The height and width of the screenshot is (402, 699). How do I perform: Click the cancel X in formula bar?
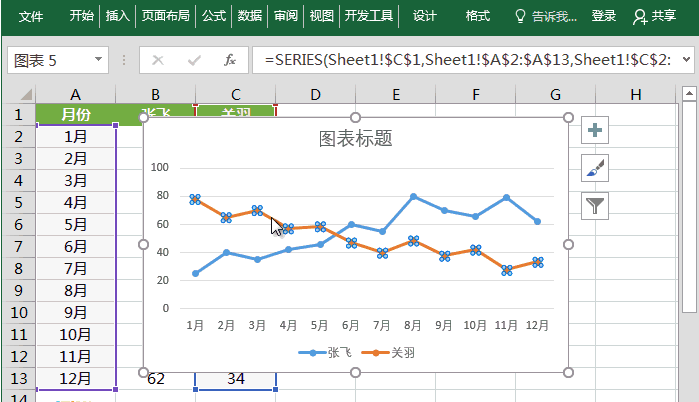tap(158, 60)
